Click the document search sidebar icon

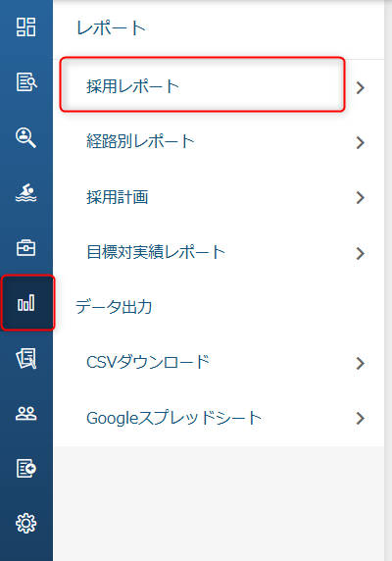[26, 82]
